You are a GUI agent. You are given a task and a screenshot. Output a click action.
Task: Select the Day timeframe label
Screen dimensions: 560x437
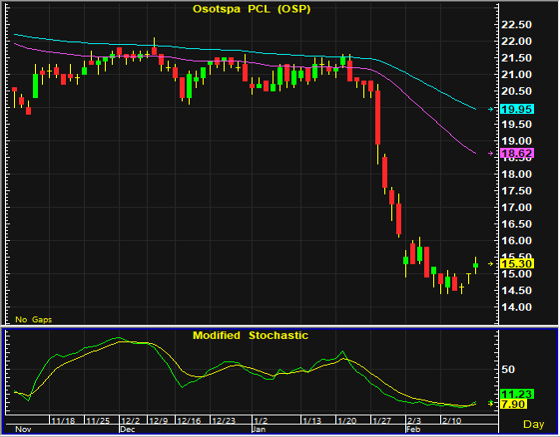point(534,424)
